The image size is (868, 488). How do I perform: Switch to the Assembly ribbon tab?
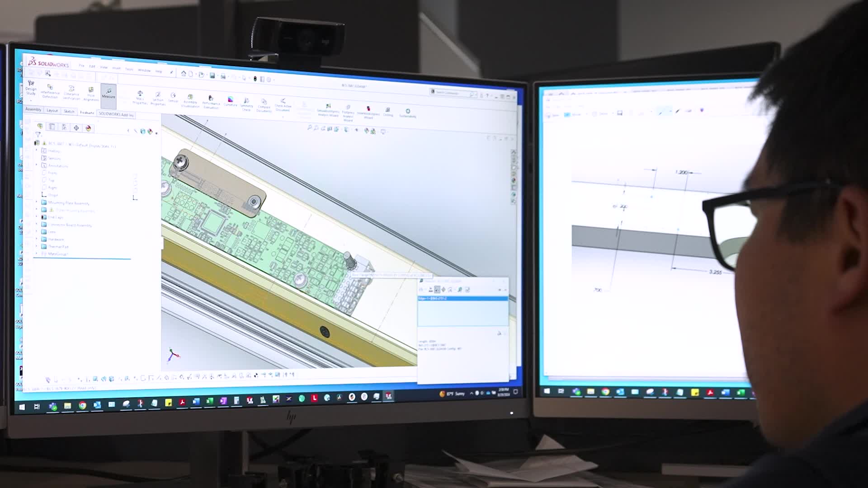pos(33,109)
